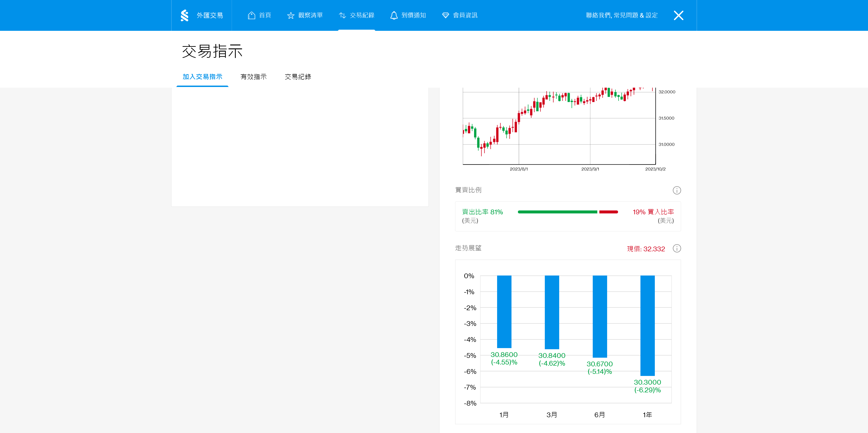This screenshot has height=433, width=868.
Task: Open 到價通知 menu item
Action: 413,16
